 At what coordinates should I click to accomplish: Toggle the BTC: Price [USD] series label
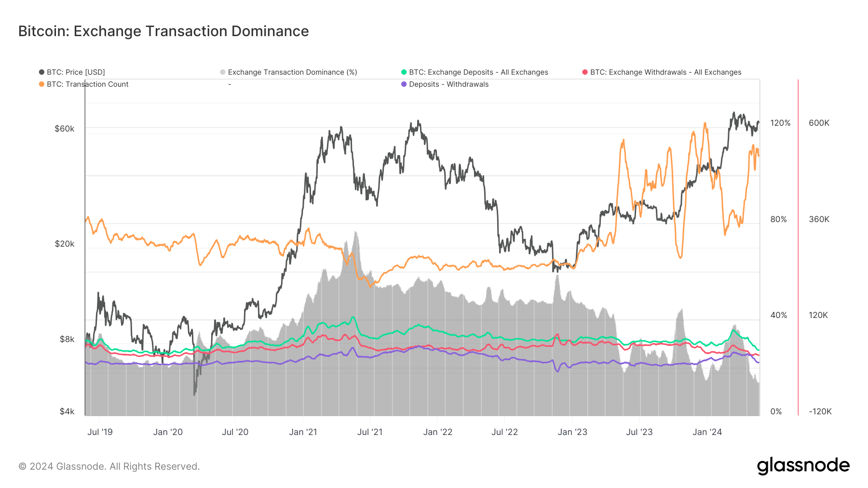click(x=76, y=72)
